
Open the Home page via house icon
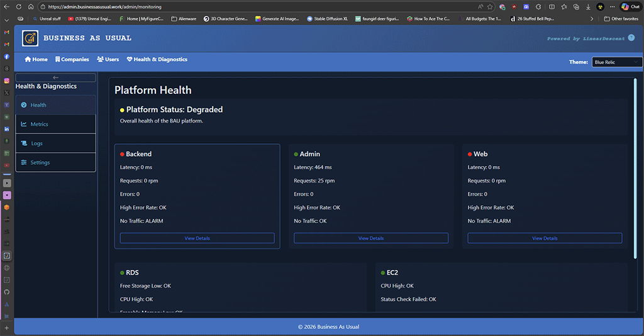click(28, 60)
